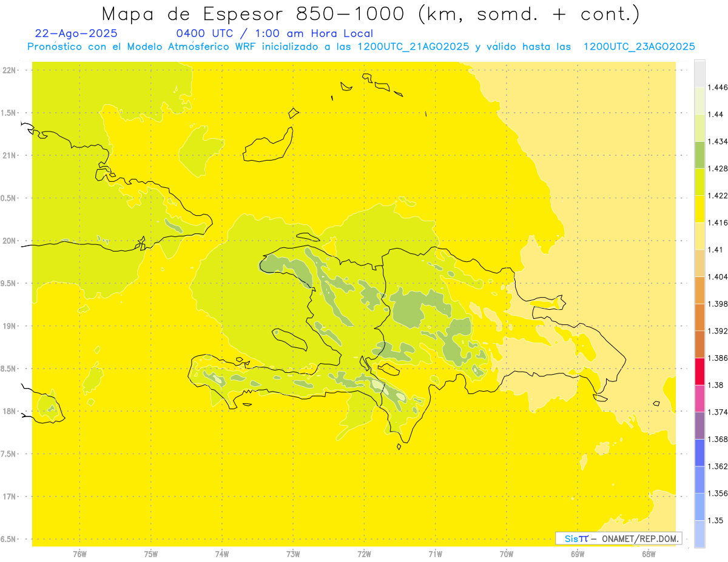
Task: Click the legend value '1.356'
Action: click(x=718, y=493)
